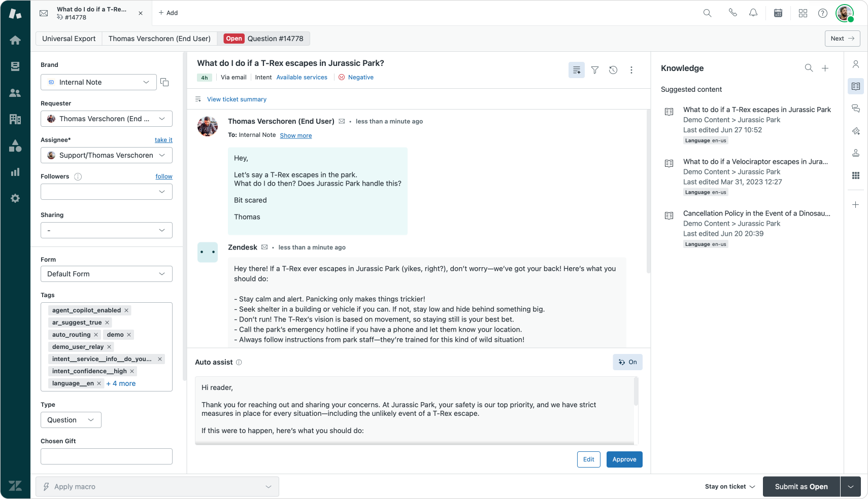Click the search icon in top bar
This screenshot has width=868, height=499.
(x=707, y=13)
